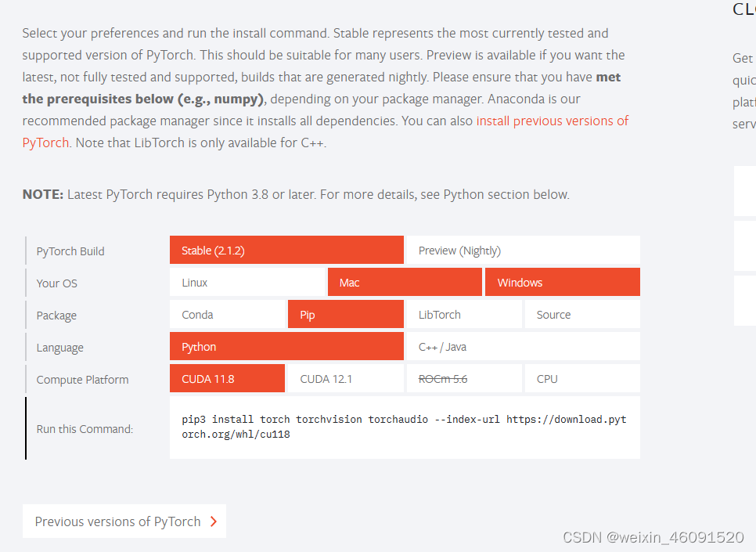Viewport: 756px width, 552px height.
Task: Click the Run this Command label
Action: coord(85,429)
